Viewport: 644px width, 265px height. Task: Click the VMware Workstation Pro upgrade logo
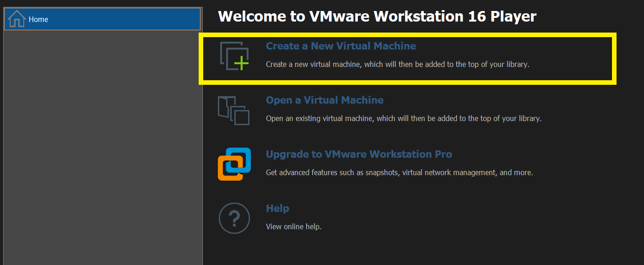tap(234, 164)
